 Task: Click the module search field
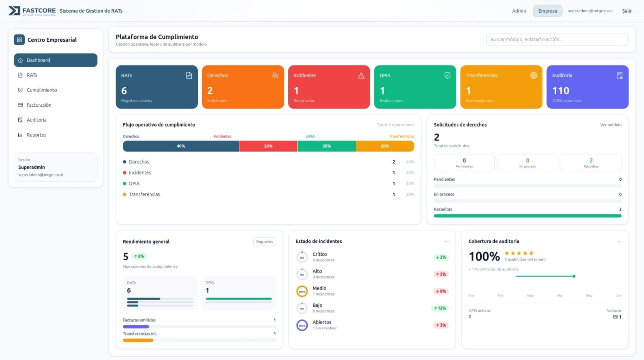pos(557,40)
